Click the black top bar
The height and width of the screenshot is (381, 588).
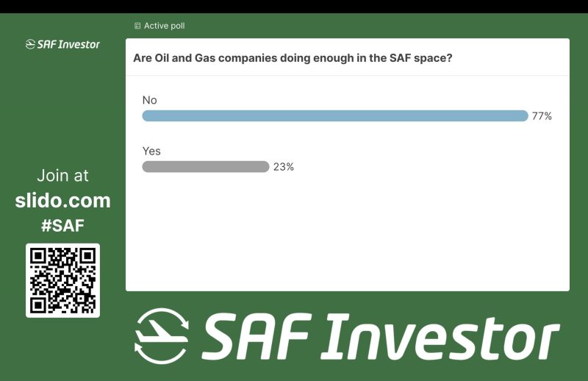pos(294,6)
